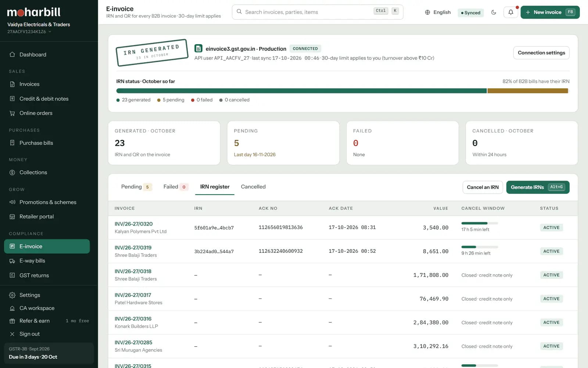Click the IRN status progress bar
Viewport: 588px width, 368px height.
point(343,91)
